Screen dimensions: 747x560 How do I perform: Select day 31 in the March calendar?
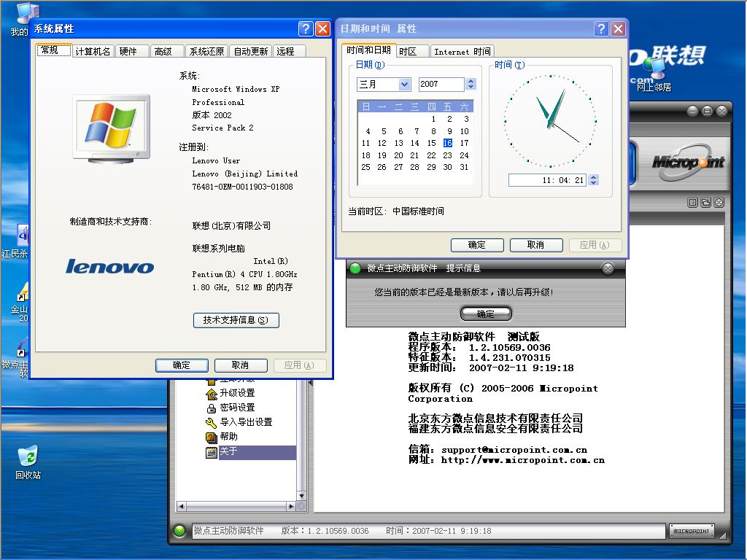coord(464,167)
